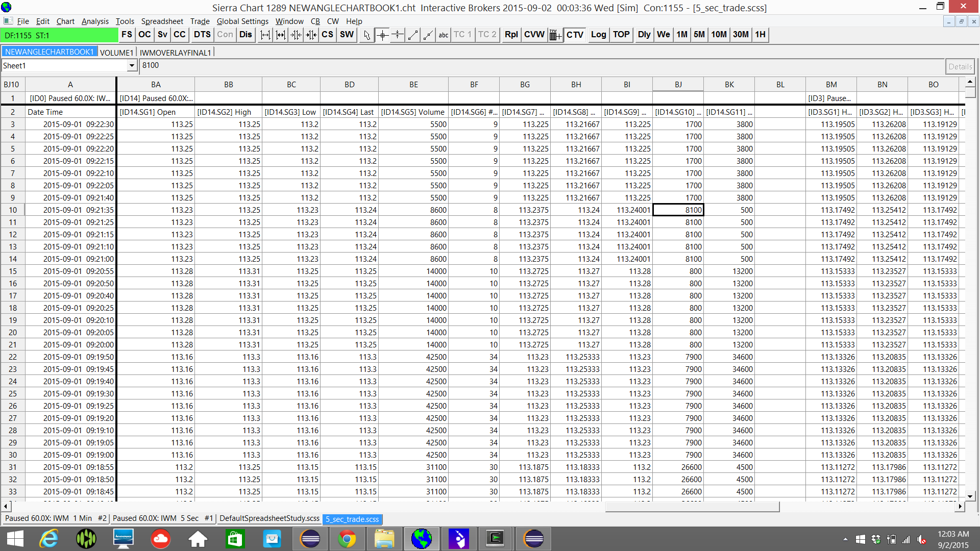Viewport: 980px width, 551px height.
Task: Open Chrome from the Windows taskbar
Action: point(347,539)
